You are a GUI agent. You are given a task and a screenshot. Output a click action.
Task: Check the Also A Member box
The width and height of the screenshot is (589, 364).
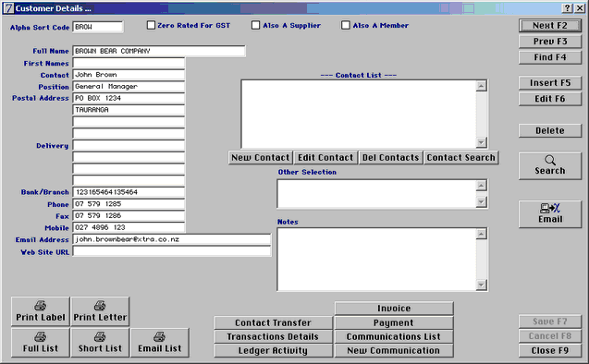[x=346, y=25]
